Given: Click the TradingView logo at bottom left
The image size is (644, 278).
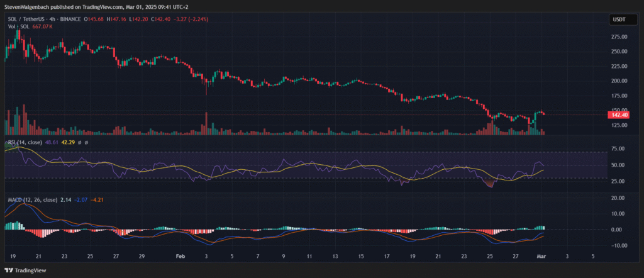Looking at the screenshot, I should click(25, 270).
